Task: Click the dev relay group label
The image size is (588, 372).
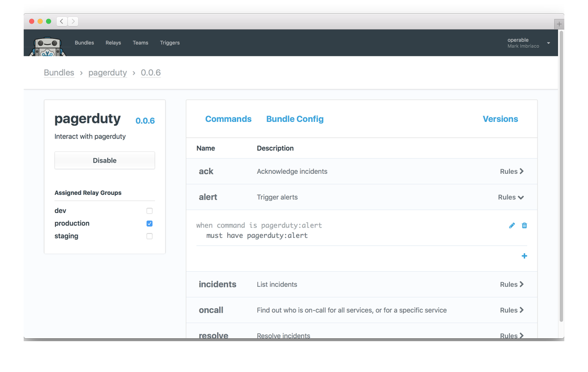Action: pos(60,210)
